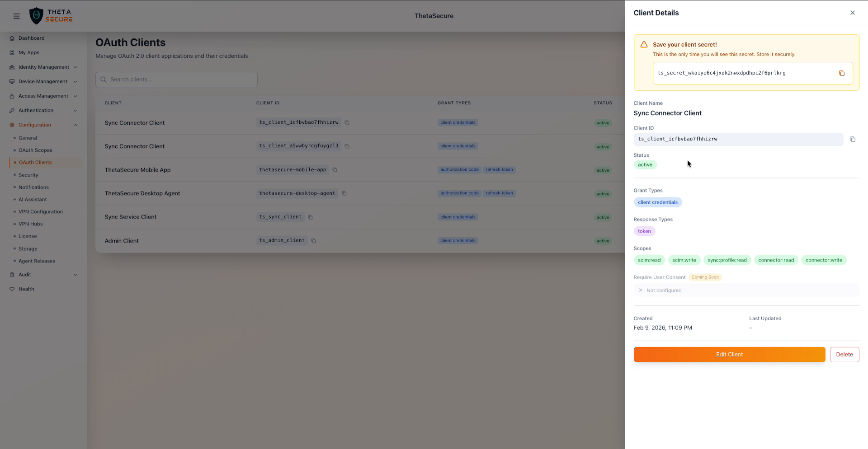The height and width of the screenshot is (449, 868).
Task: Click the Audit sidebar icon
Action: click(13, 275)
